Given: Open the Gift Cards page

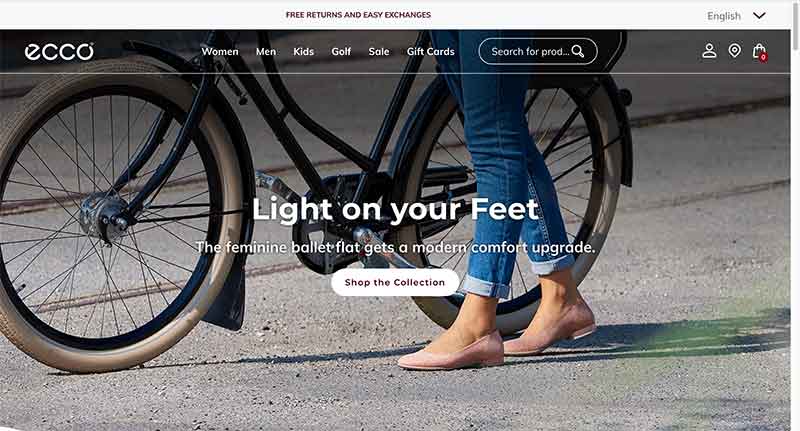Looking at the screenshot, I should click(431, 52).
